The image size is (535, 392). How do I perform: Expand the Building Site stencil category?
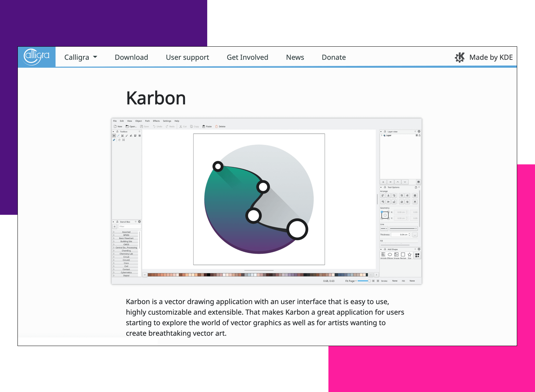click(126, 241)
